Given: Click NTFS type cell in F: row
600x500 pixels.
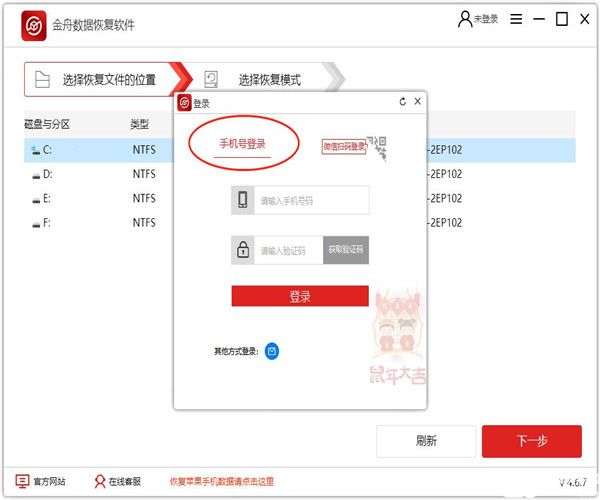Looking at the screenshot, I should [x=144, y=223].
